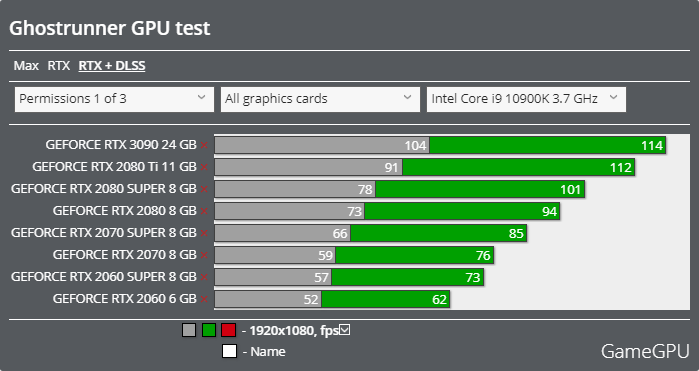The width and height of the screenshot is (699, 371).
Task: Open the Permissions 1 of 3 dropdown
Action: [114, 99]
